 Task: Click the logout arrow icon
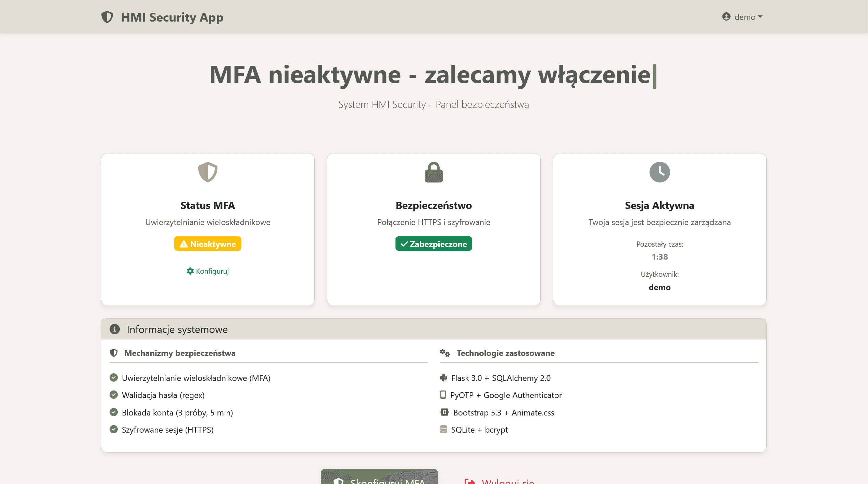pyautogui.click(x=470, y=481)
